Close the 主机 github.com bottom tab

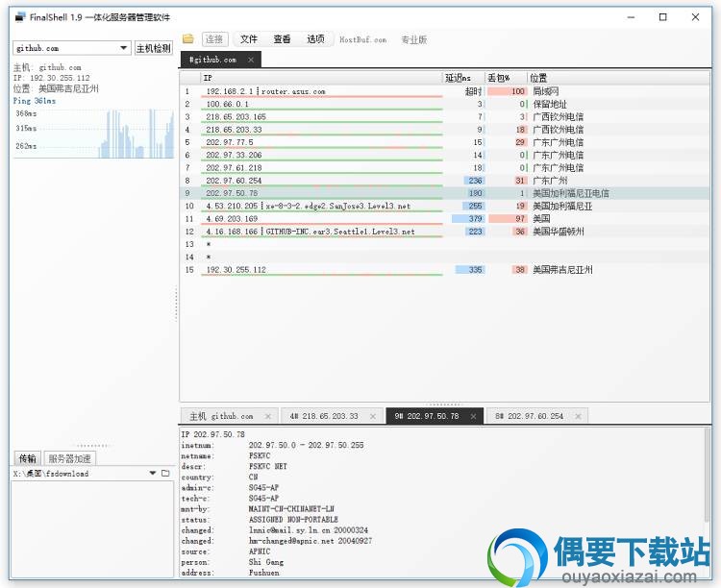tap(268, 416)
